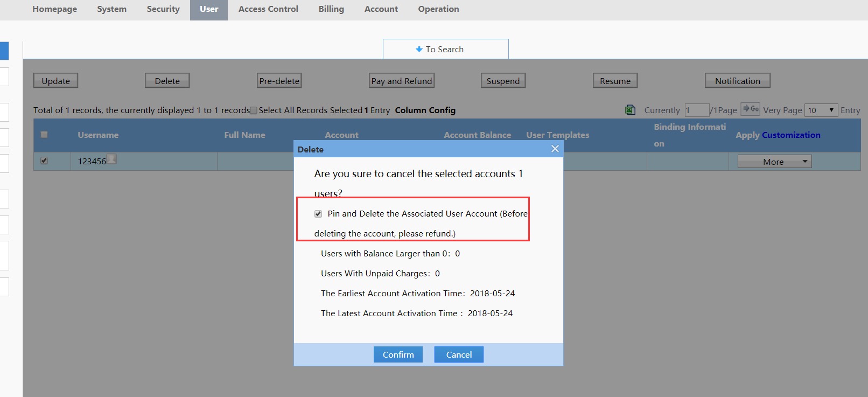The width and height of the screenshot is (868, 397).
Task: Check Select All Records checkbox
Action: pyautogui.click(x=254, y=110)
